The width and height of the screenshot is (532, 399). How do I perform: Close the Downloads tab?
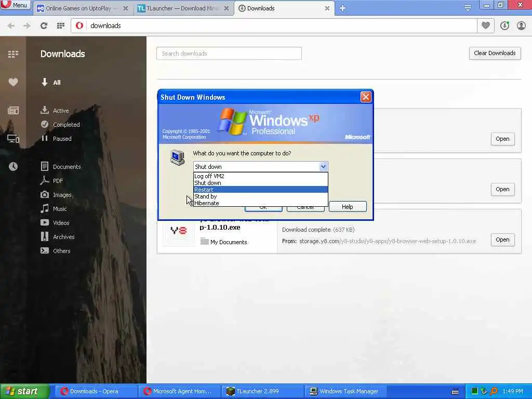[327, 8]
